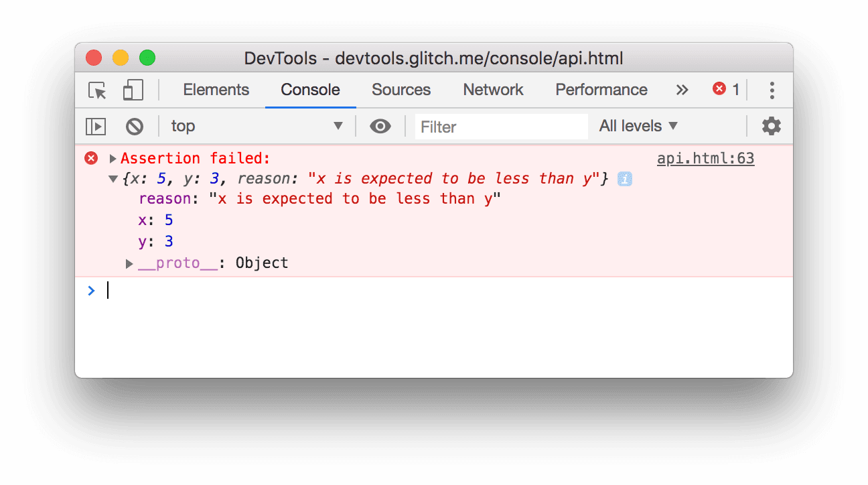868x485 pixels.
Task: Activate the inspect element picker icon
Action: [x=98, y=90]
